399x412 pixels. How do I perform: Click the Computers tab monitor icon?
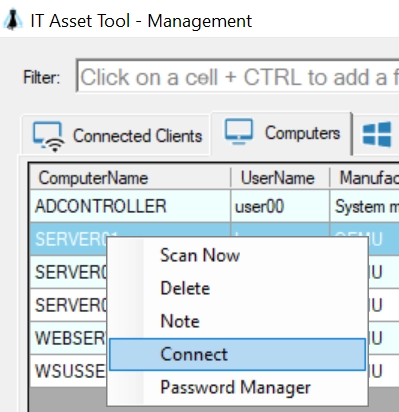[x=239, y=132]
